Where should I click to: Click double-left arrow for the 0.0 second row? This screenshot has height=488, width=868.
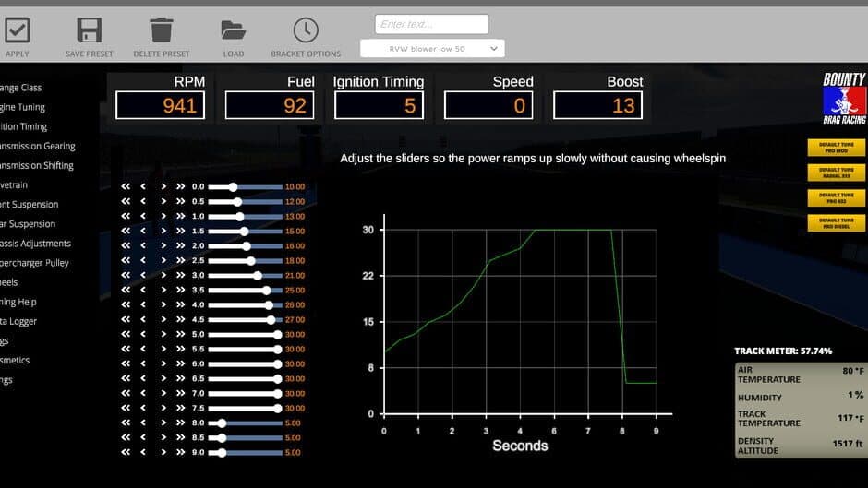click(x=126, y=187)
